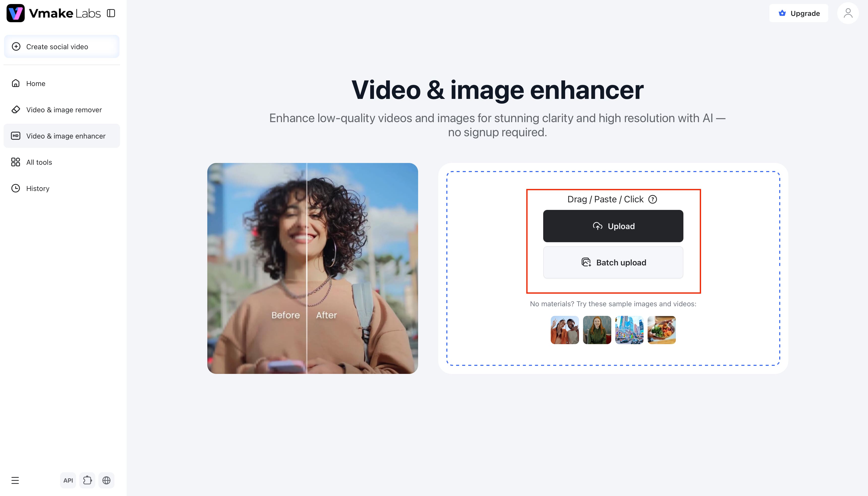Open Video & image remover
Image resolution: width=868 pixels, height=496 pixels.
[x=62, y=110]
